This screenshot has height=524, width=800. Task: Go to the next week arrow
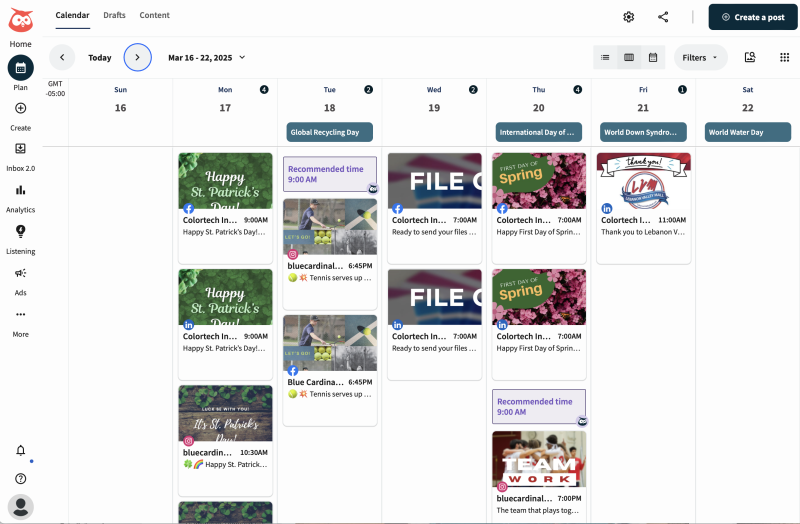(x=137, y=57)
